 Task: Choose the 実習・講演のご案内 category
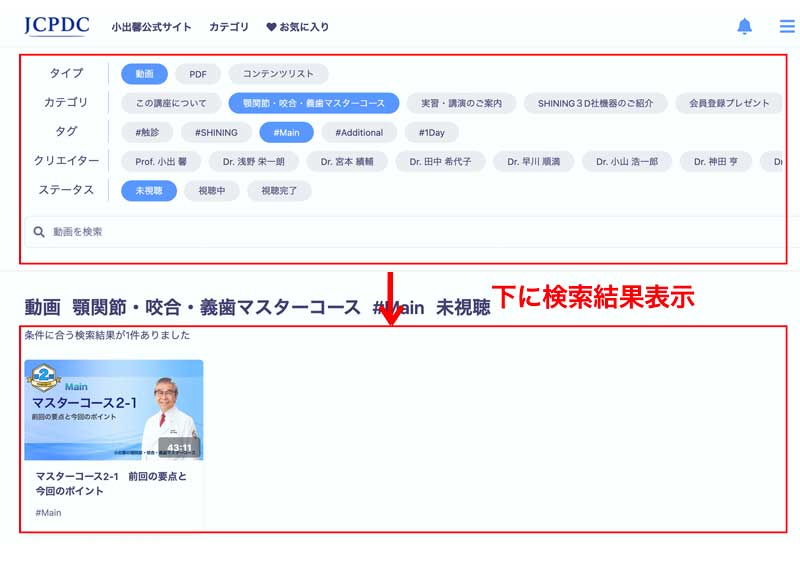point(461,103)
